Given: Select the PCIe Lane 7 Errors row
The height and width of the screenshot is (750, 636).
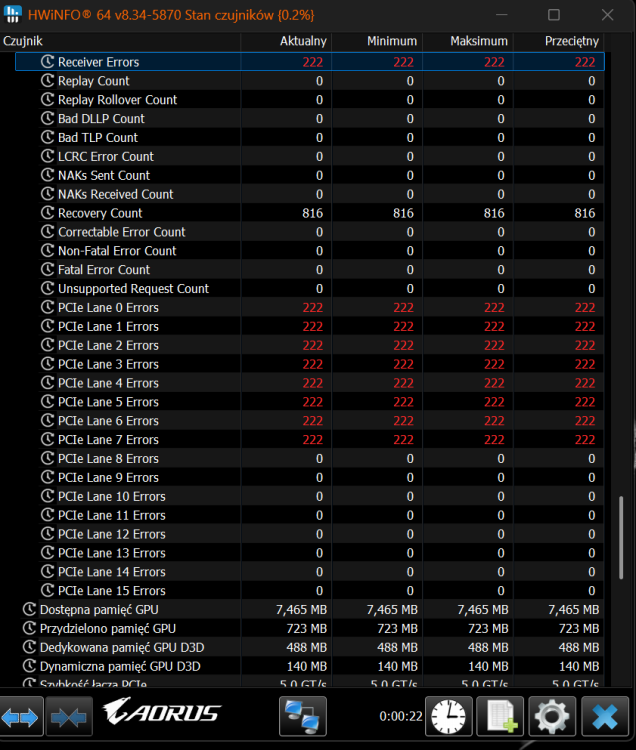Looking at the screenshot, I should click(x=310, y=440).
